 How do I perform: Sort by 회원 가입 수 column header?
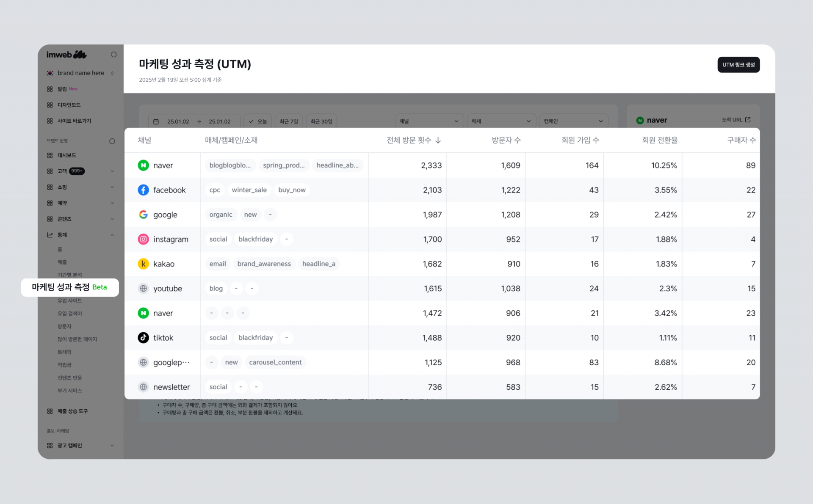[x=580, y=140]
